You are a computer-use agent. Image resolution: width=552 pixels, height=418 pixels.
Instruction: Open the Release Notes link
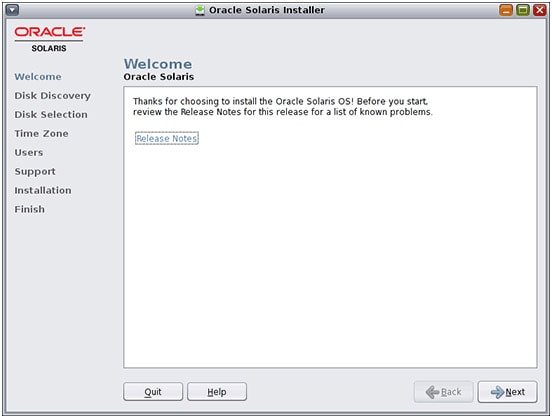click(167, 138)
